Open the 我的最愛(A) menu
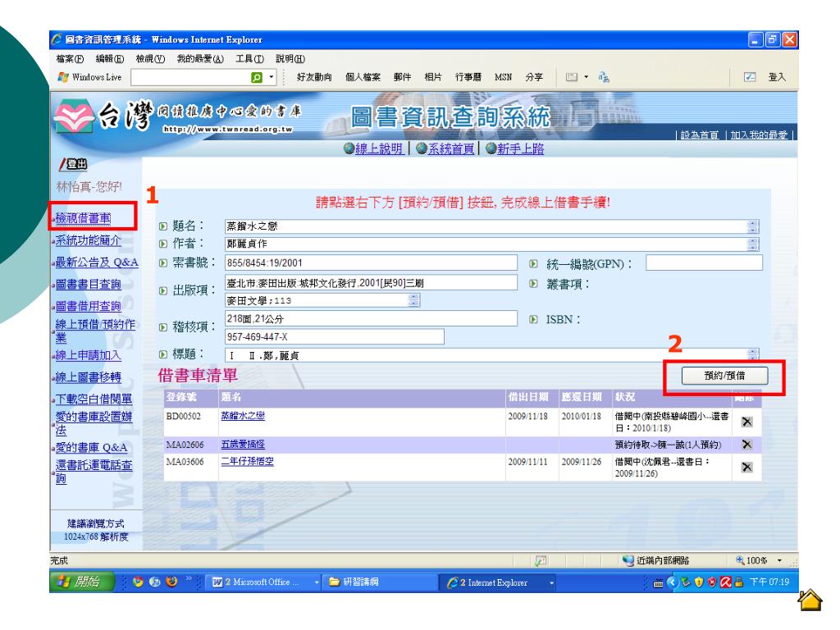 click(x=200, y=59)
